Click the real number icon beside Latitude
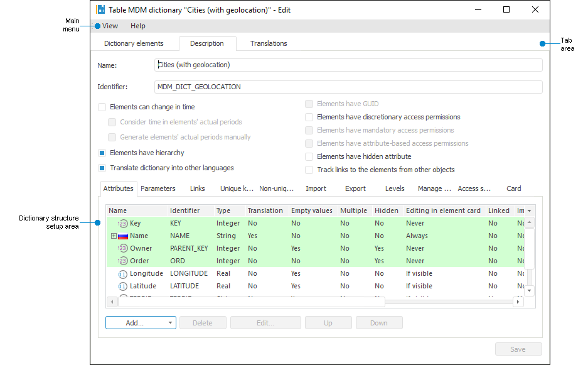The width and height of the screenshot is (588, 365). point(122,286)
